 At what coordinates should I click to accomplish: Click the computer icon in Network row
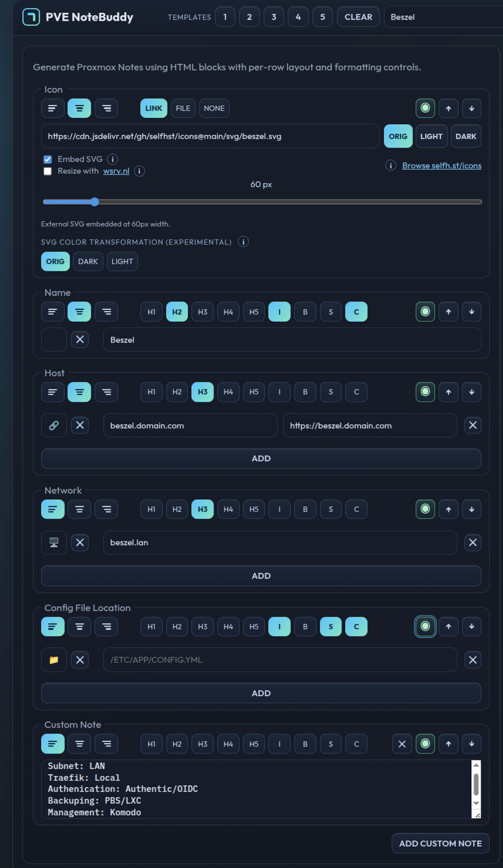54,543
